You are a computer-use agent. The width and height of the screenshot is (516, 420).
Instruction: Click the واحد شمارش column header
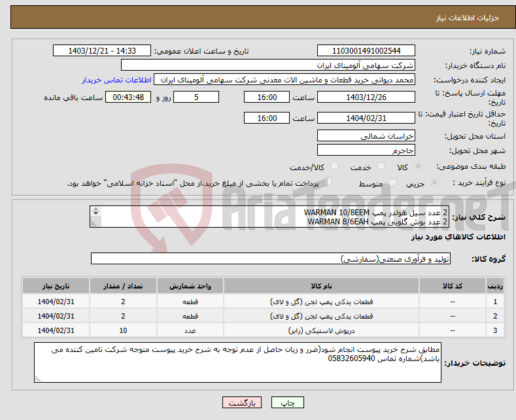point(190,286)
